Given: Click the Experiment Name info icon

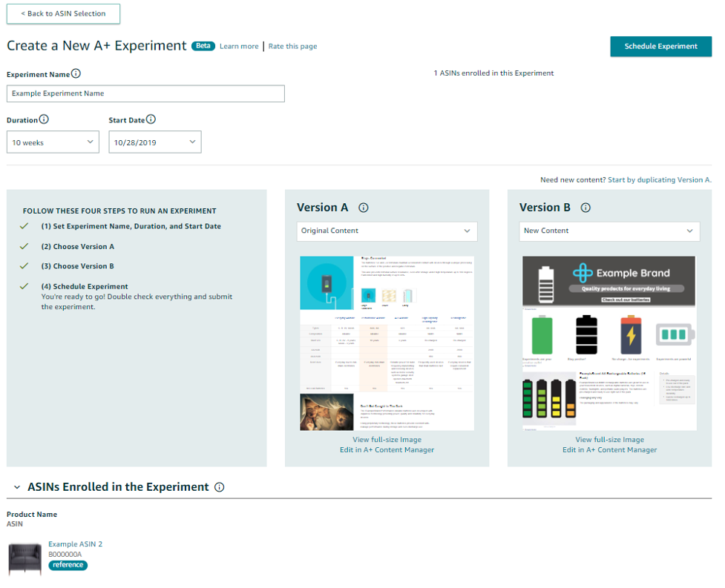Looking at the screenshot, I should pos(76,73).
